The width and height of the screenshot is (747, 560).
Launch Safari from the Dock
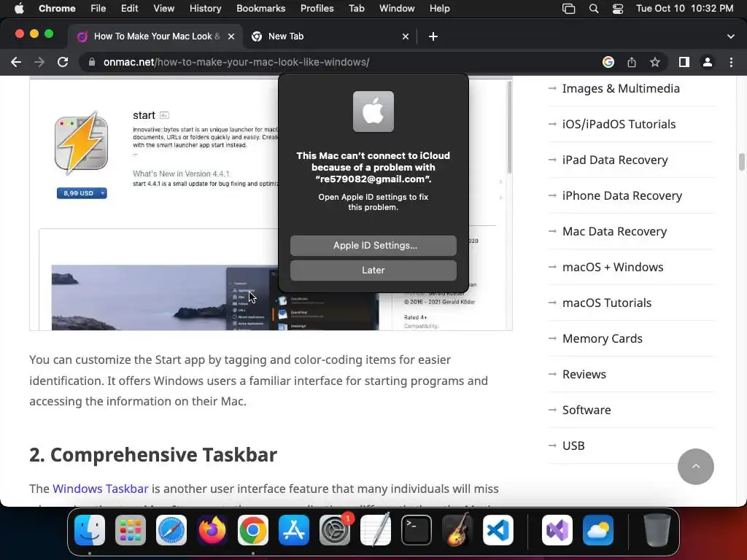point(171,530)
